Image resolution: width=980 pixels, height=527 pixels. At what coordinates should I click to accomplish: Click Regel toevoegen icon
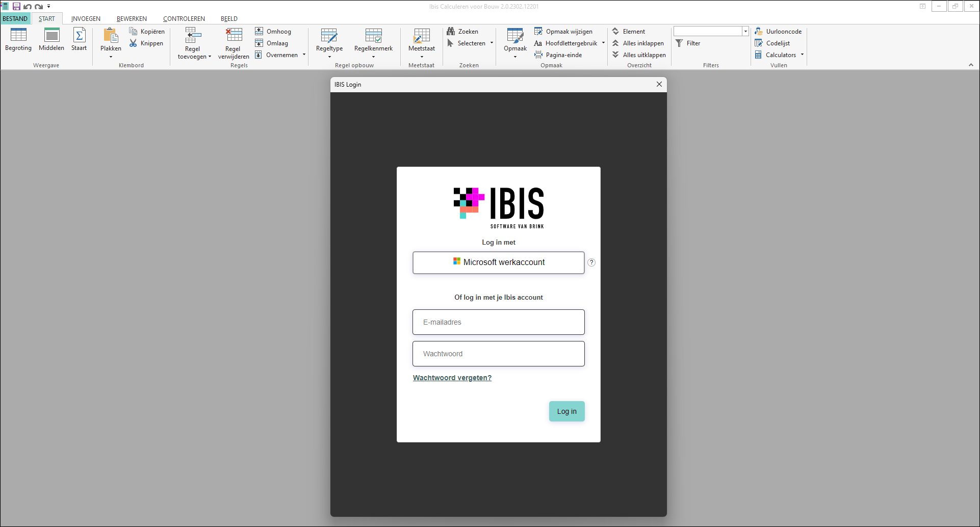(x=193, y=35)
